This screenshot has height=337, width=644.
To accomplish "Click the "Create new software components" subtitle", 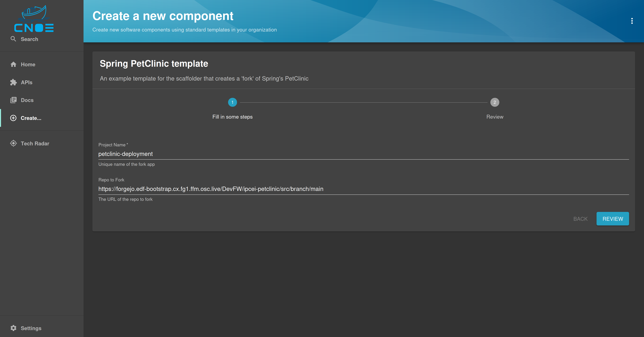I will pyautogui.click(x=184, y=30).
